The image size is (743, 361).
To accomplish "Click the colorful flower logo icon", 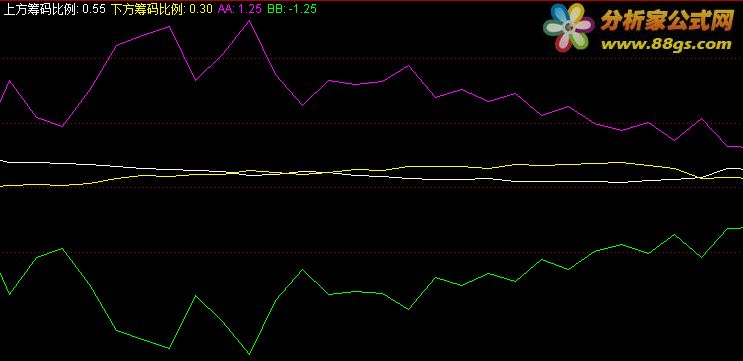I will pos(569,27).
